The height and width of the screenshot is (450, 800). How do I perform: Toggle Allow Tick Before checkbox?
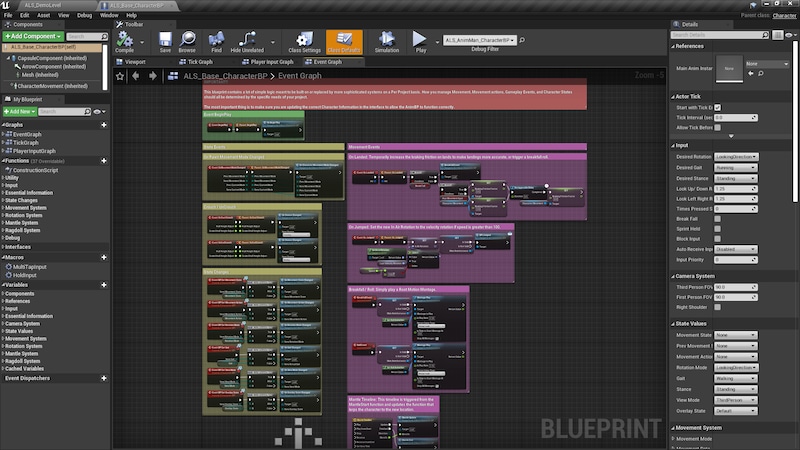[718, 128]
